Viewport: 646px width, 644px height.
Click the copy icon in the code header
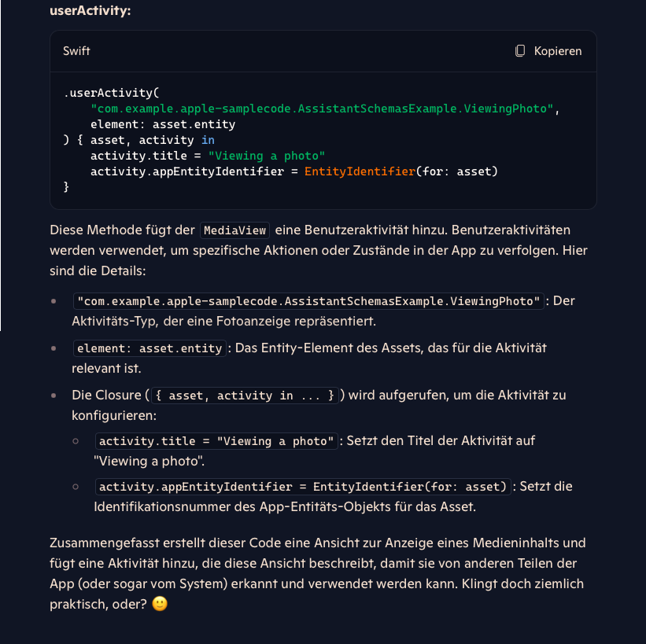coord(520,51)
